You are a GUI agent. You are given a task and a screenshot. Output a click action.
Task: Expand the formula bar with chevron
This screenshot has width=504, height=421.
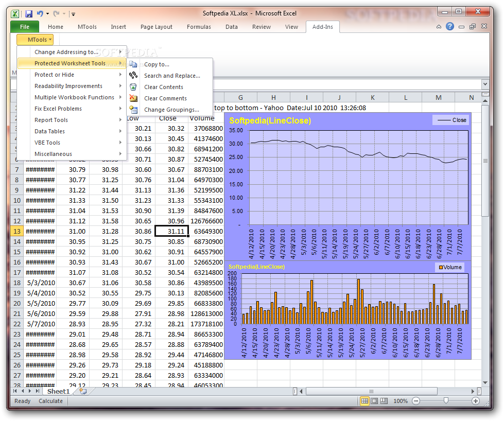tap(485, 84)
